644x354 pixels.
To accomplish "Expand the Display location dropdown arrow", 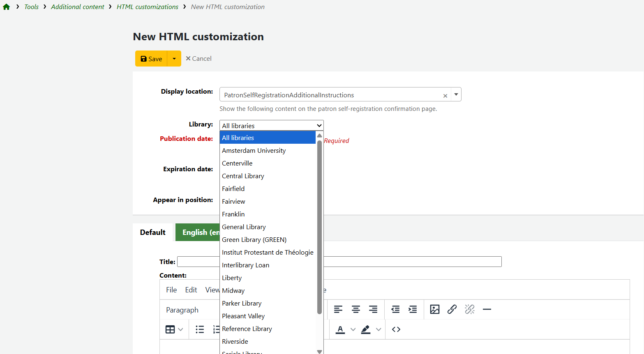I will (456, 94).
